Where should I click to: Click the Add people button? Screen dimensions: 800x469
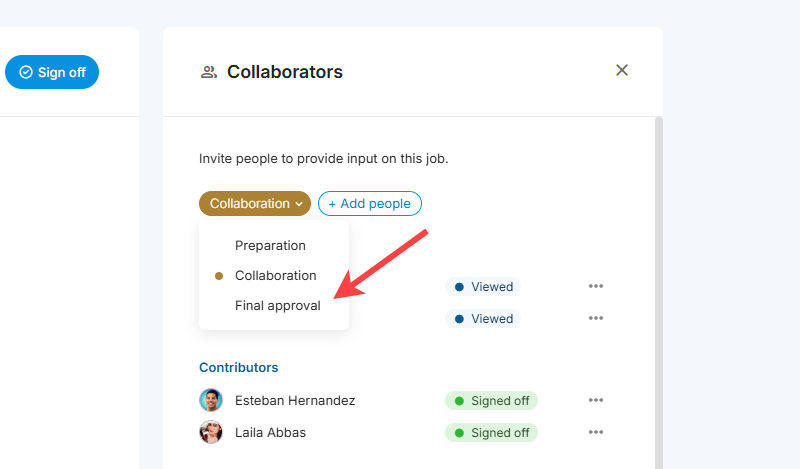pyautogui.click(x=370, y=203)
